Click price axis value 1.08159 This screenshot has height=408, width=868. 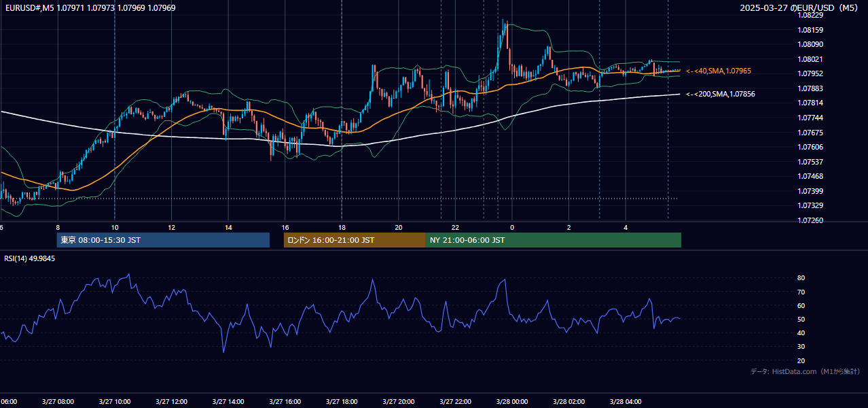point(811,30)
